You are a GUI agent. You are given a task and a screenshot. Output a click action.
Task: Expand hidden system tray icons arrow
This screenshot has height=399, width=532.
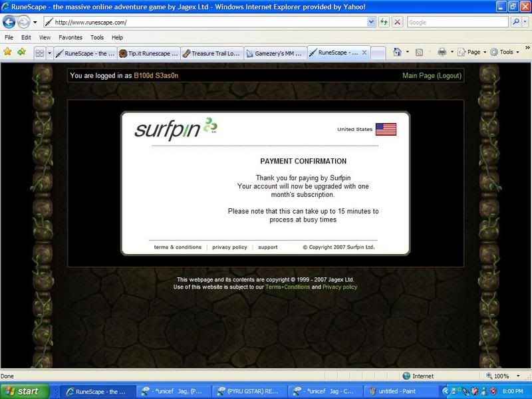[446, 392]
